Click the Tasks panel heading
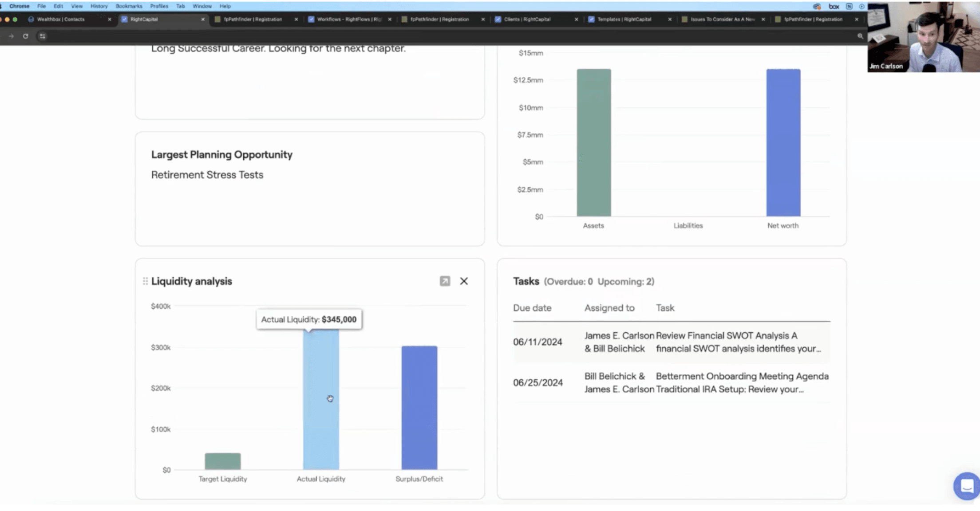Image resolution: width=980 pixels, height=511 pixels. (526, 281)
